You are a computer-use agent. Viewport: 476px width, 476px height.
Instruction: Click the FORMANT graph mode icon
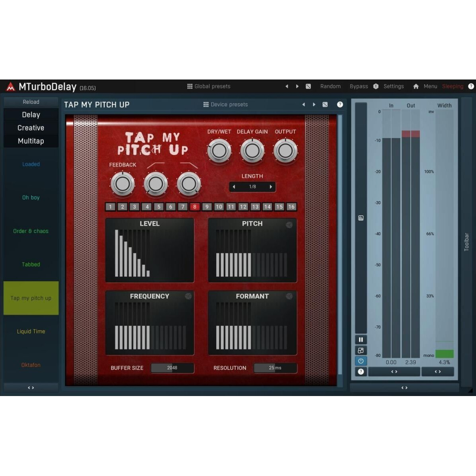[289, 296]
